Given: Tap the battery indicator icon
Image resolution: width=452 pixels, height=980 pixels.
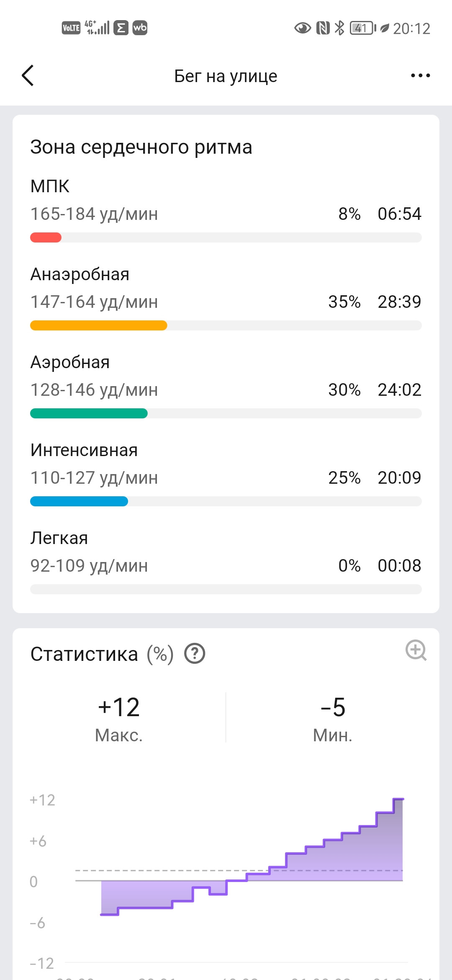Looking at the screenshot, I should click(363, 28).
